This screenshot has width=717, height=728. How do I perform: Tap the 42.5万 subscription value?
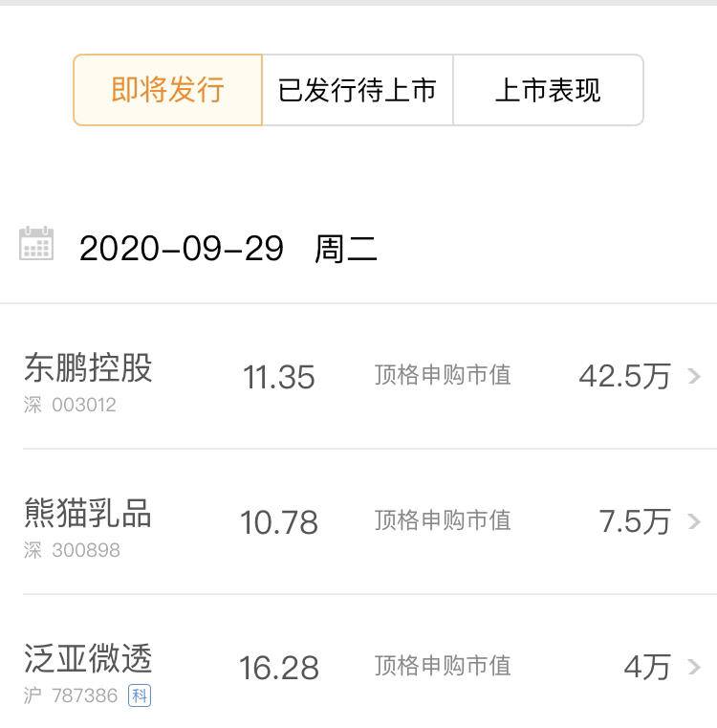point(624,376)
